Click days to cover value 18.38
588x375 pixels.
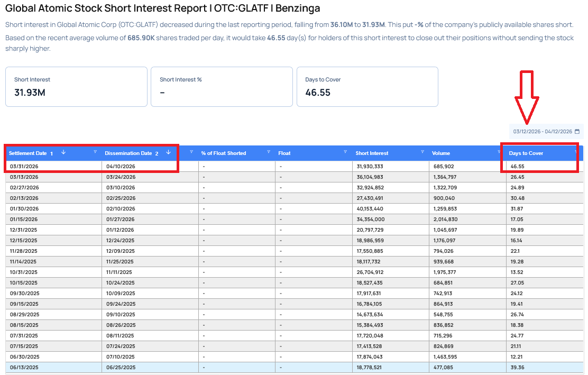coord(517,325)
